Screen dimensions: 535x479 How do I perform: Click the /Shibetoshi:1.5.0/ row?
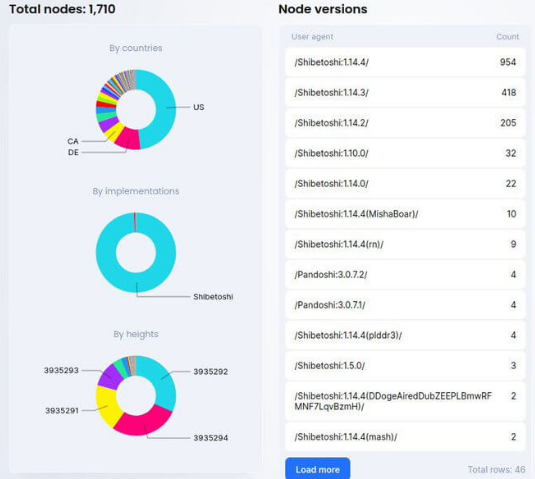[405, 366]
